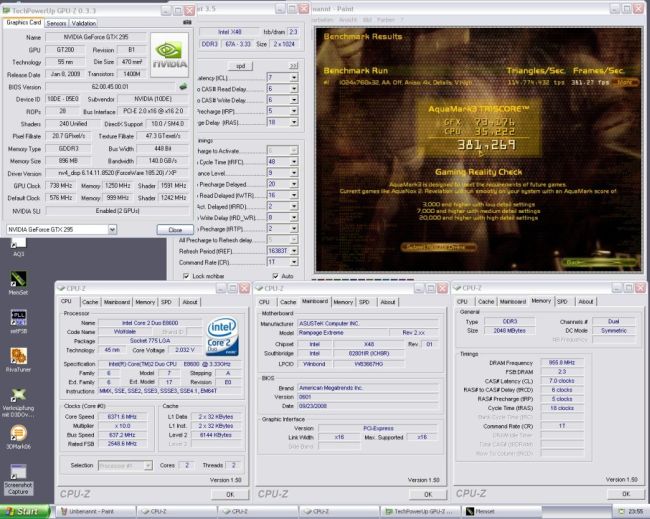The image size is (650, 519).
Task: Click the BIOS save icon in GPU-Z
Action: click(x=183, y=87)
